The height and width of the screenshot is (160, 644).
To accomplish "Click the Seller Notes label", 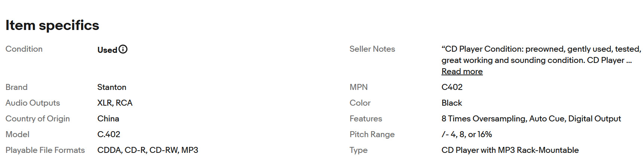I will click(372, 49).
